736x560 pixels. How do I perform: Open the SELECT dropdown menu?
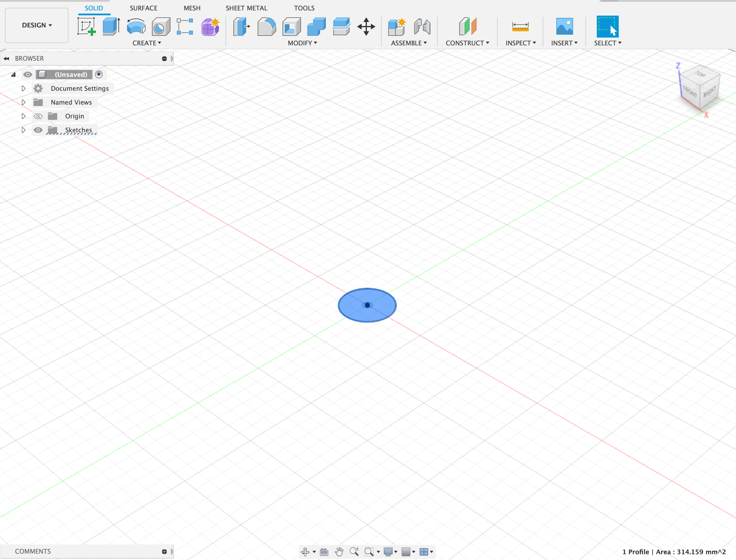(608, 43)
